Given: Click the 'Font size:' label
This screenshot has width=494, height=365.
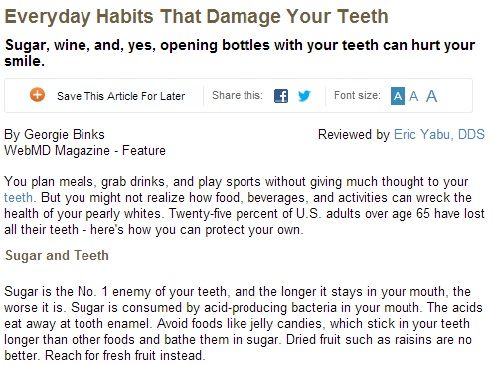Looking at the screenshot, I should coord(357,95).
